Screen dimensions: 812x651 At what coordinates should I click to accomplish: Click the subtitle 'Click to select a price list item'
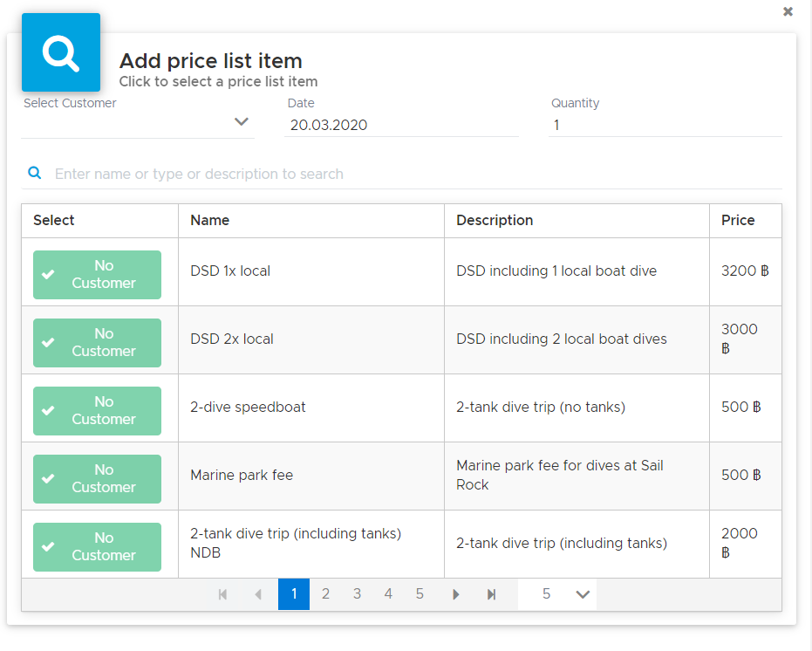[219, 82]
